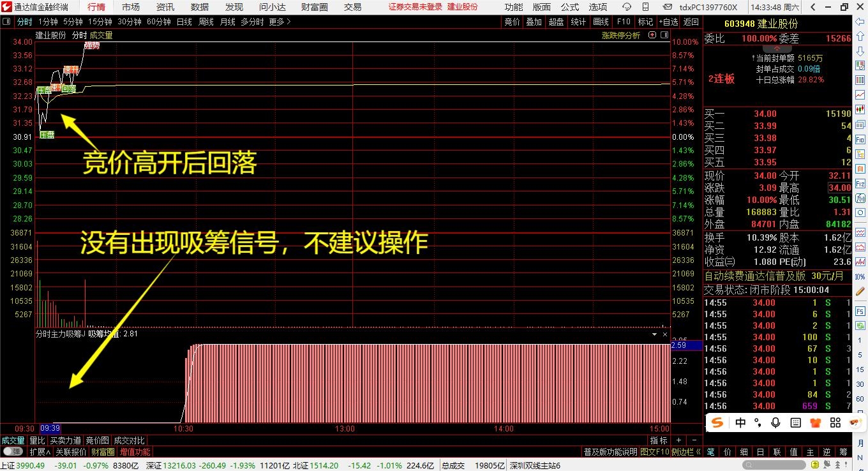Click the Fs icon in right sidebar
The height and width of the screenshot is (471, 868).
point(860,311)
